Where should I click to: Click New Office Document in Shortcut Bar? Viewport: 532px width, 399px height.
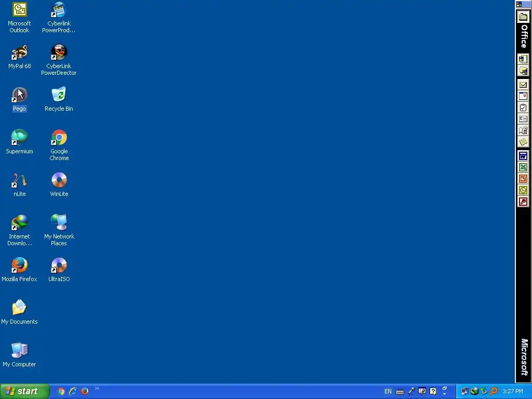(523, 59)
